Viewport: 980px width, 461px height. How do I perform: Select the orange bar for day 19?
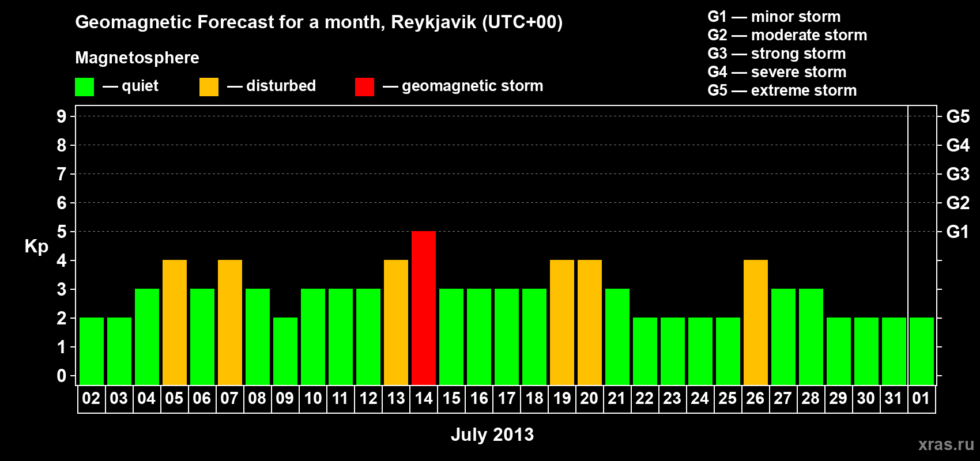point(562,322)
